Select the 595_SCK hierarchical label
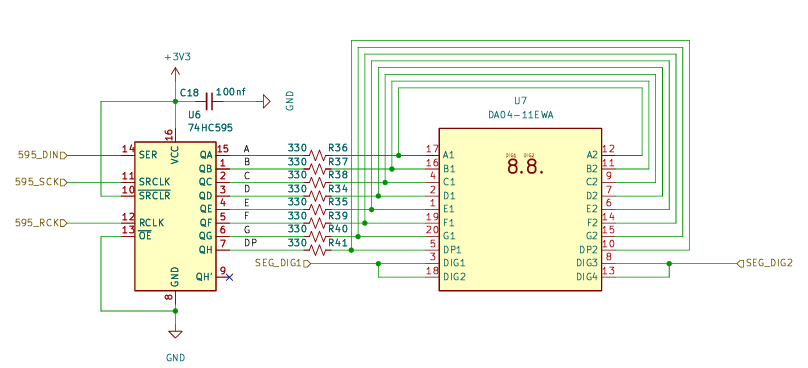The image size is (808, 368). point(41,182)
